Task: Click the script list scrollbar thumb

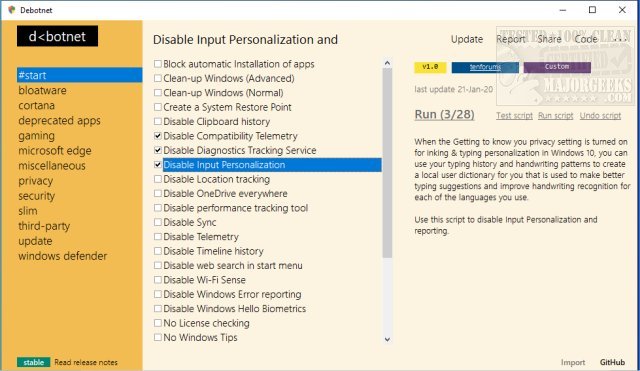Action: click(387, 163)
